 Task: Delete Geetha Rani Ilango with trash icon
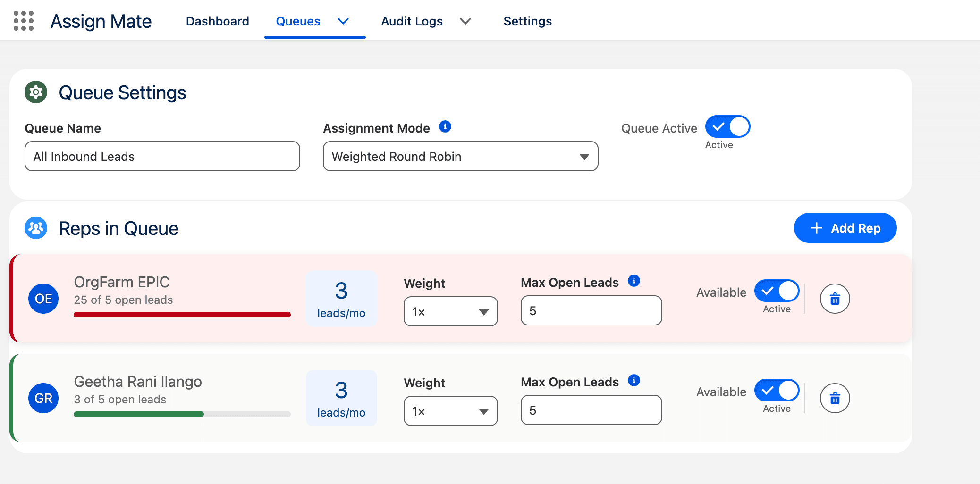(x=835, y=398)
